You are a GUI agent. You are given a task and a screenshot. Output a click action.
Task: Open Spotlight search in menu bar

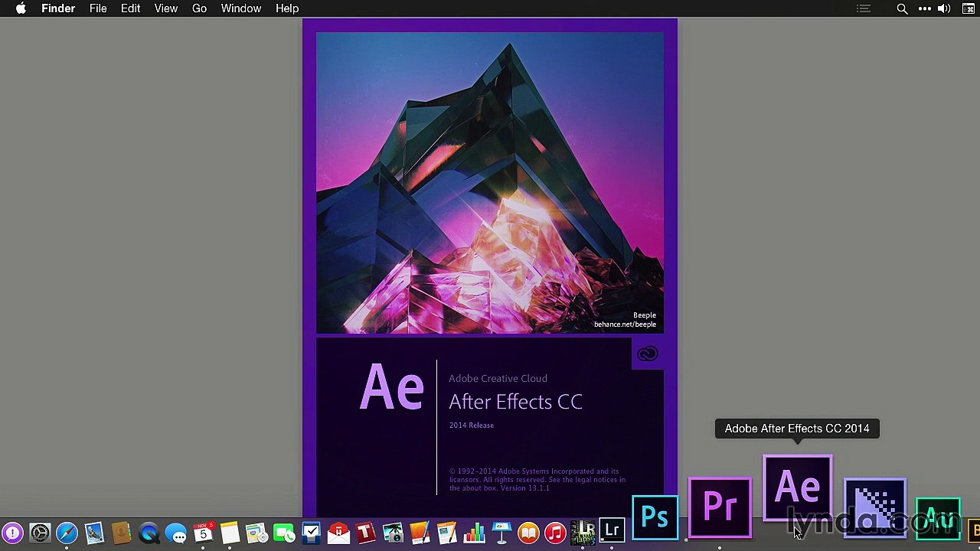(902, 8)
